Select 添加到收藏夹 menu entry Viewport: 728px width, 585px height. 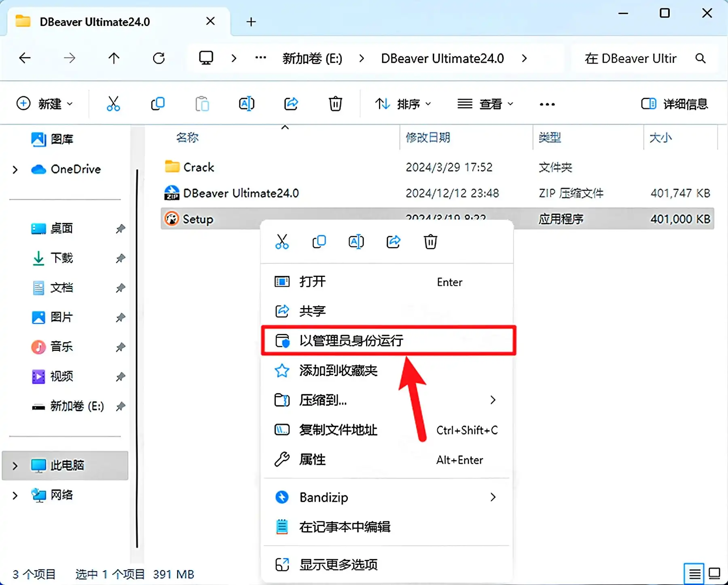click(387, 370)
